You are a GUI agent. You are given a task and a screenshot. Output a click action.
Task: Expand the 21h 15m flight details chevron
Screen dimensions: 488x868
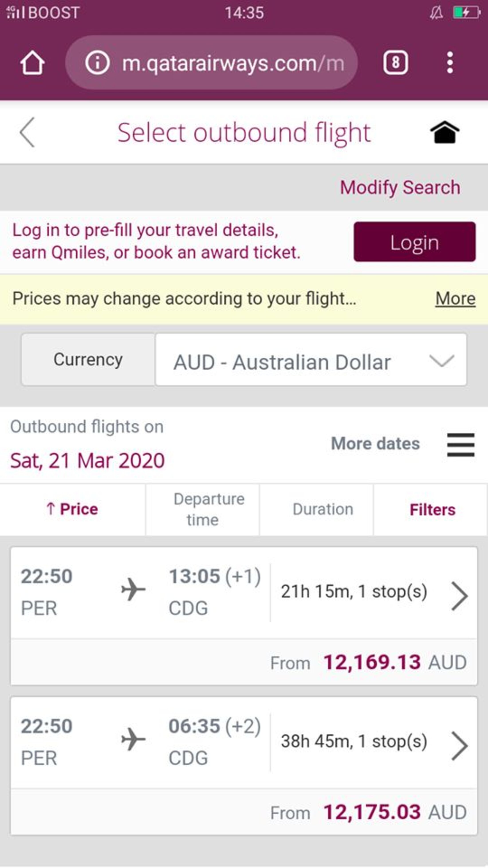pos(460,596)
